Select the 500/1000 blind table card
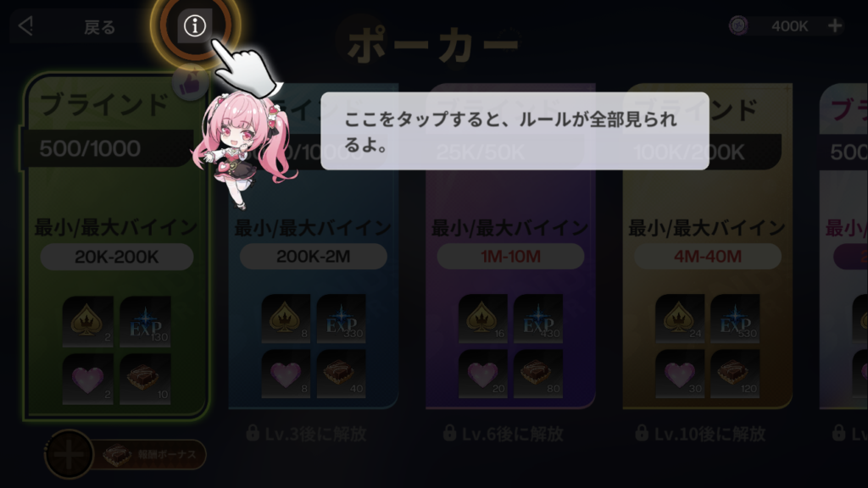This screenshot has width=868, height=488. 117,247
